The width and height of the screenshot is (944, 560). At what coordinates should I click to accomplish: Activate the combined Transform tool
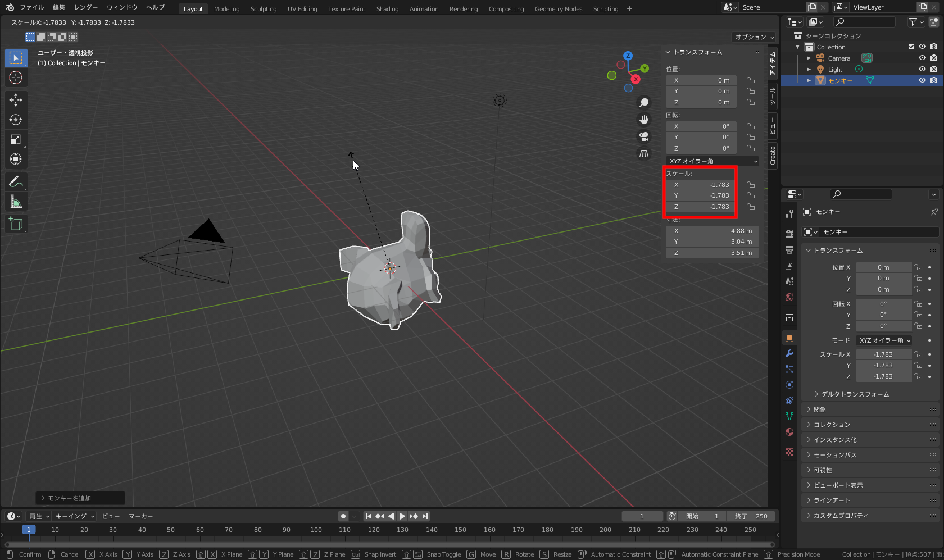[x=16, y=159]
